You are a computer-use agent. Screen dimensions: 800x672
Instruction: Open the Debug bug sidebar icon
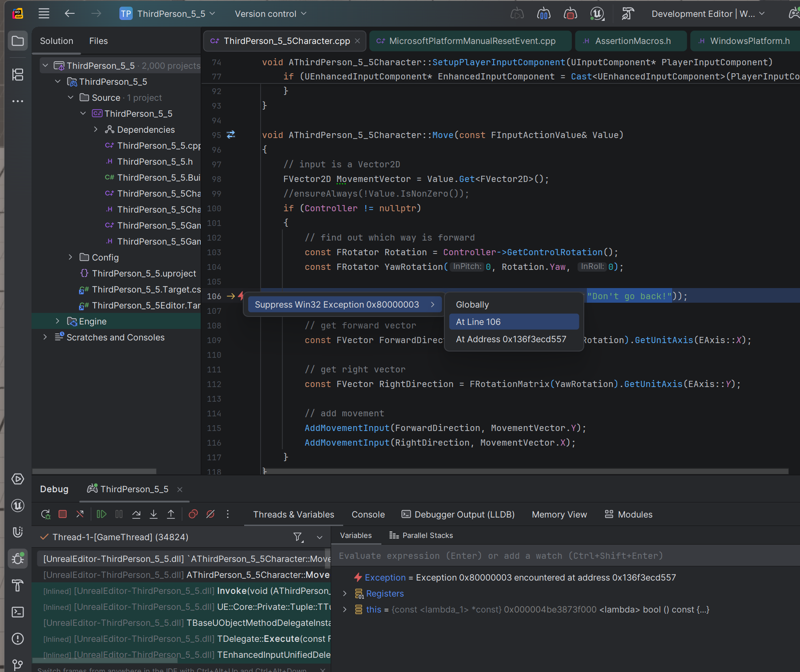click(x=18, y=558)
